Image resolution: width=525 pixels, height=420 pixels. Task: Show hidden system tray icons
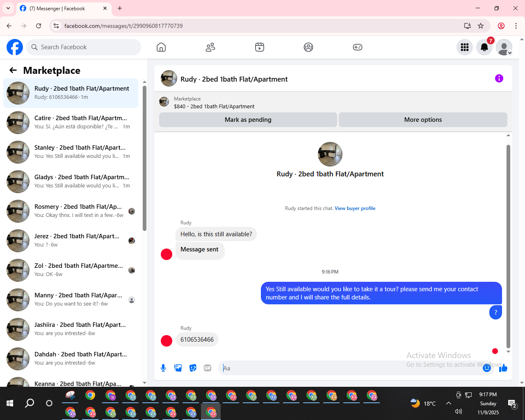point(449,403)
